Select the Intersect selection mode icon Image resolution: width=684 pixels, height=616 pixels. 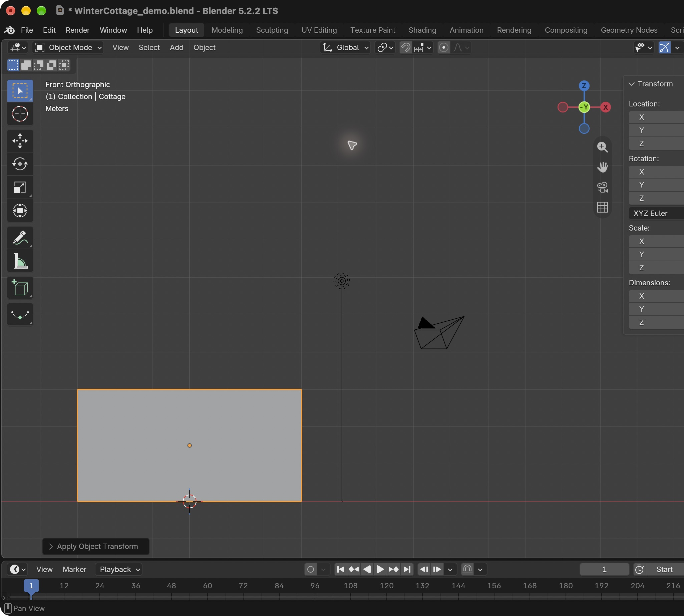point(64,65)
